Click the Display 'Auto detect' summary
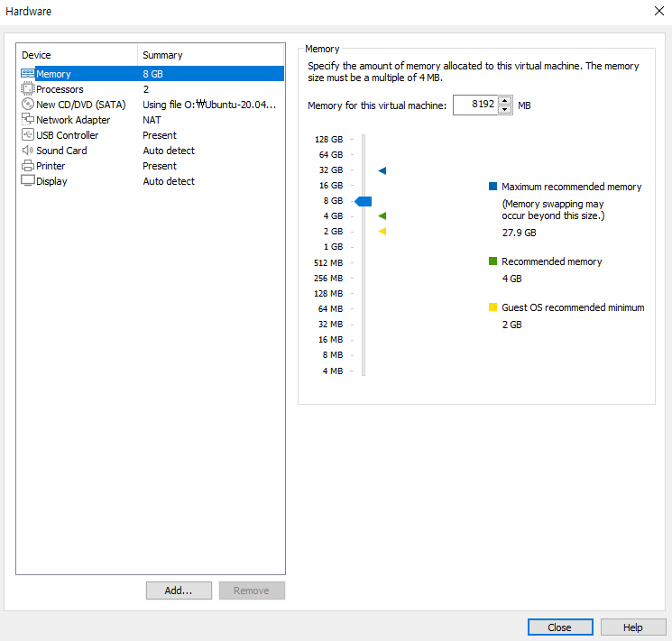 point(169,181)
